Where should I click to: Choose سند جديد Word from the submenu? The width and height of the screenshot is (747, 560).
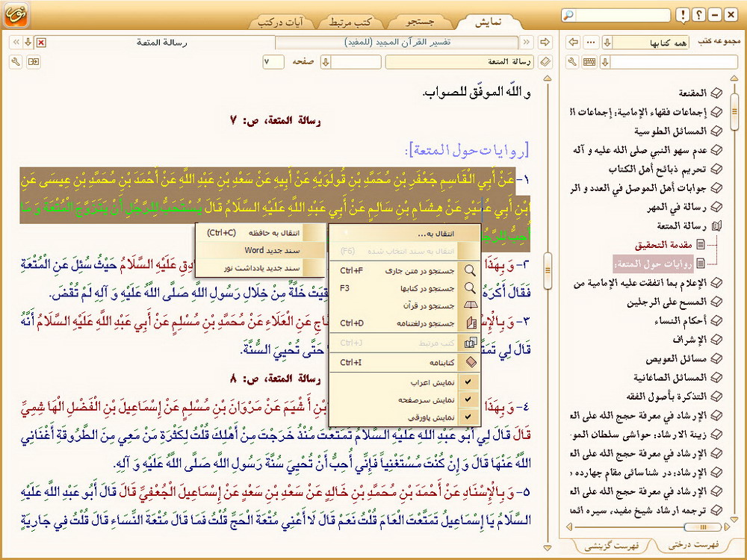pos(260,250)
